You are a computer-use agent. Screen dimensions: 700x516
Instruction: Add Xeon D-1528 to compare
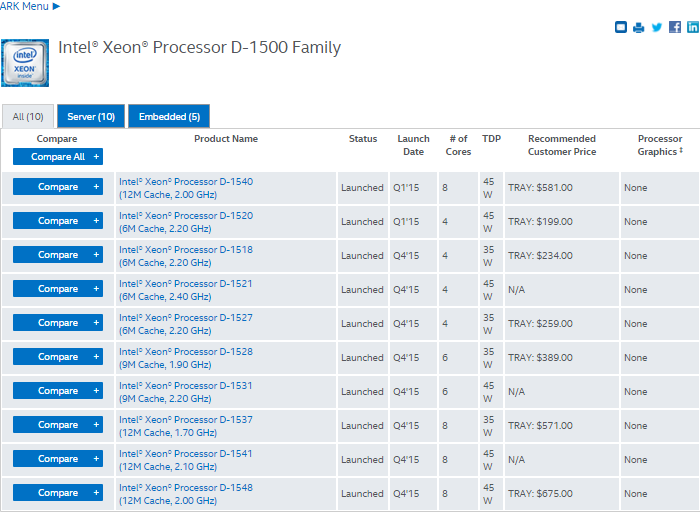point(58,357)
